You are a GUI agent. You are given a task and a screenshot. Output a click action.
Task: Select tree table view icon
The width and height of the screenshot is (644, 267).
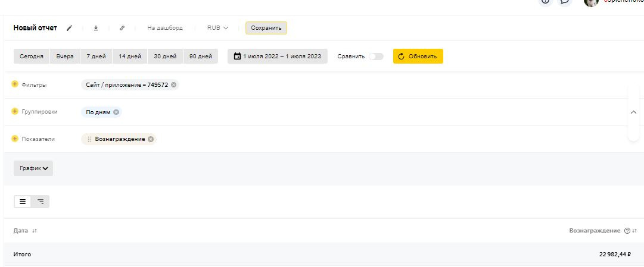click(41, 202)
